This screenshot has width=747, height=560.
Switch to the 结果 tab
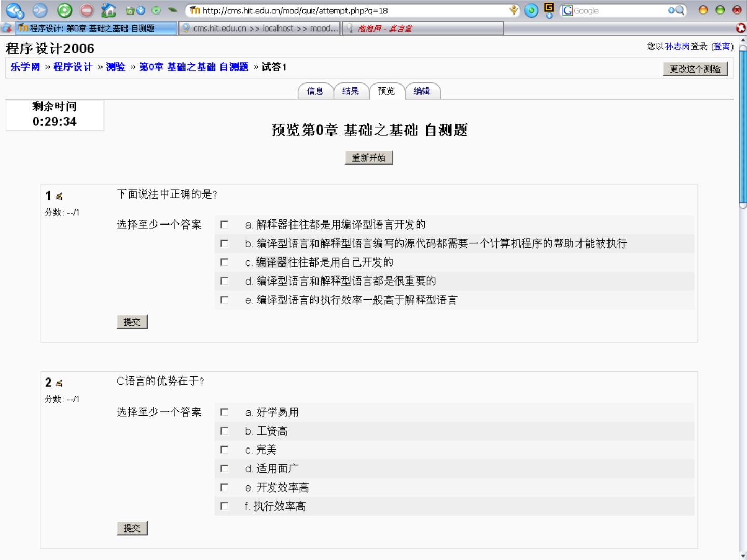351,91
